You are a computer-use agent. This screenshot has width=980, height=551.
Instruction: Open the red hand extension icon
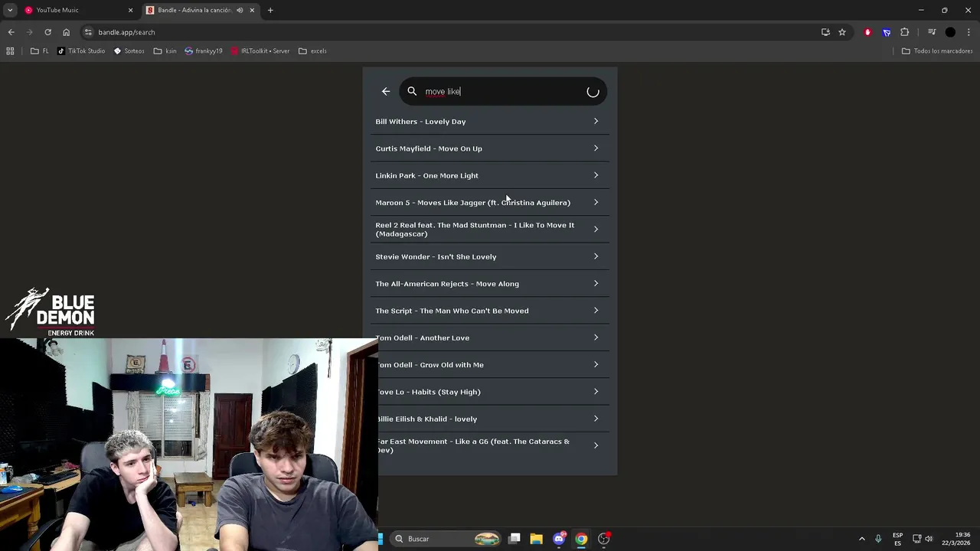point(867,32)
